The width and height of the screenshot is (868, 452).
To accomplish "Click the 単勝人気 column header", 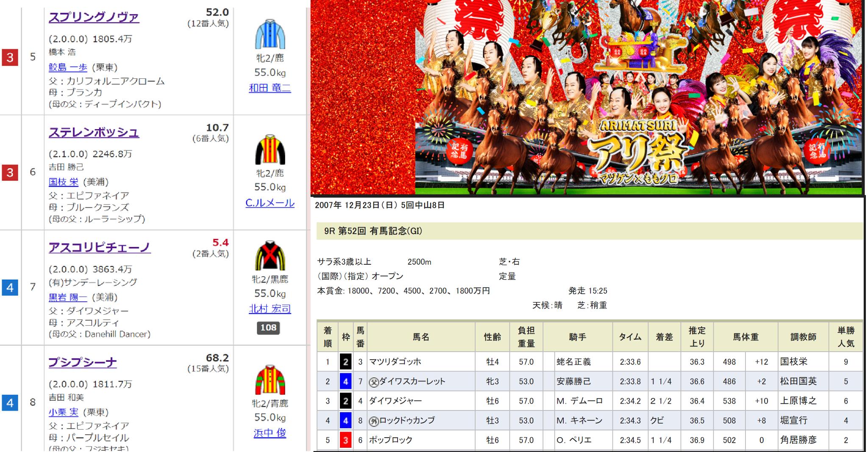I will pos(846,337).
